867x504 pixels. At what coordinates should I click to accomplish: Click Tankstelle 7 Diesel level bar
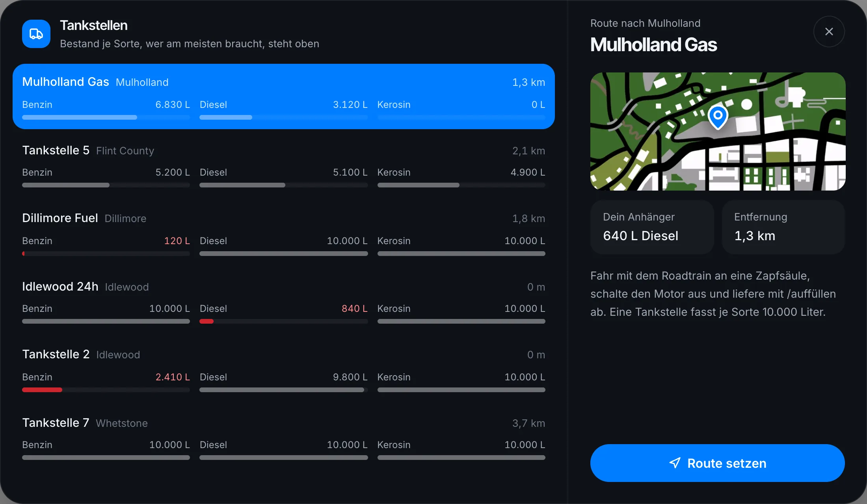coord(284,458)
